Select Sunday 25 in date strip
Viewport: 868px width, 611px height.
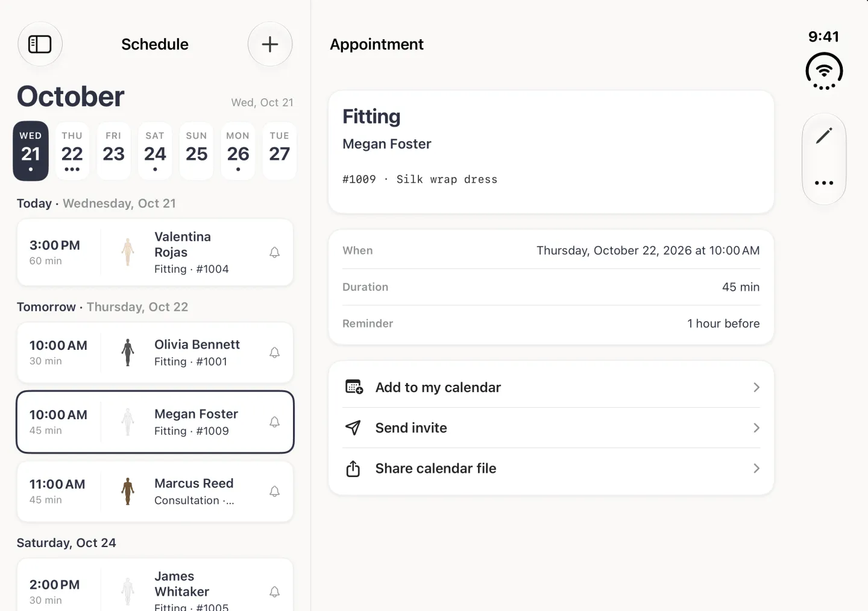tap(197, 151)
